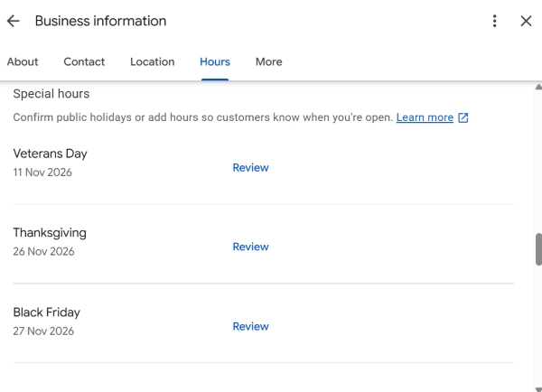Click the 27 Nov 2026 date
This screenshot has width=542, height=392.
pyautogui.click(x=43, y=331)
